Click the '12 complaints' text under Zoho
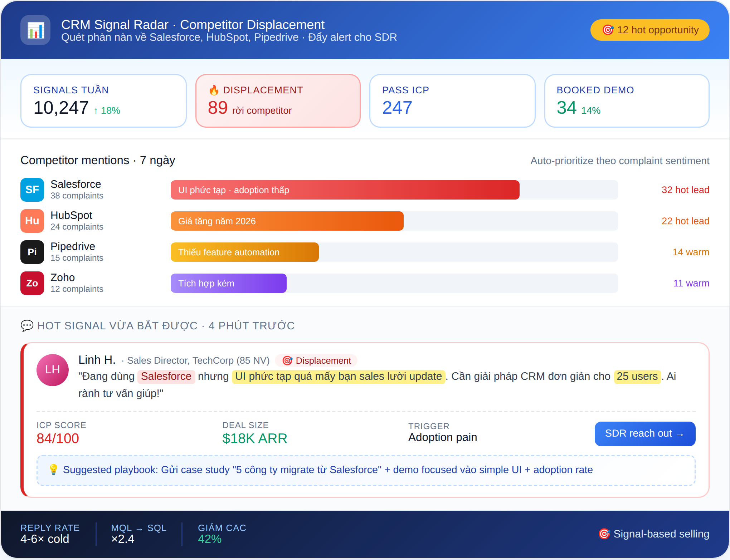The image size is (730, 560). pyautogui.click(x=77, y=289)
